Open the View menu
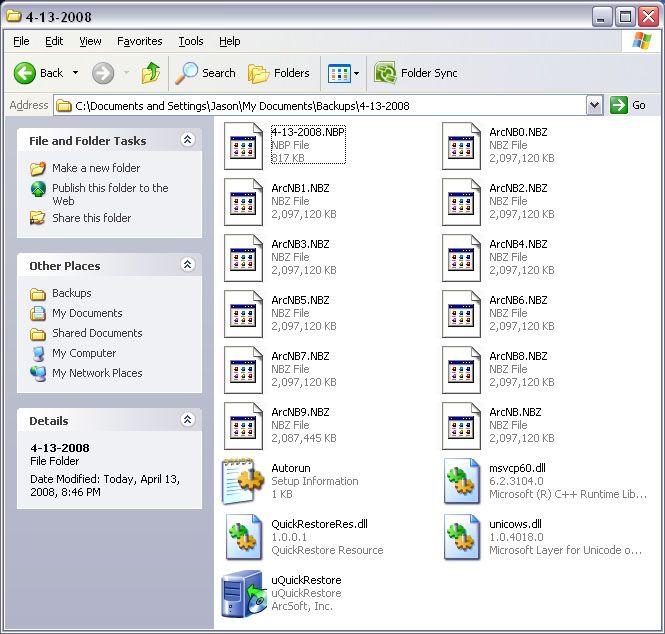 click(x=90, y=41)
